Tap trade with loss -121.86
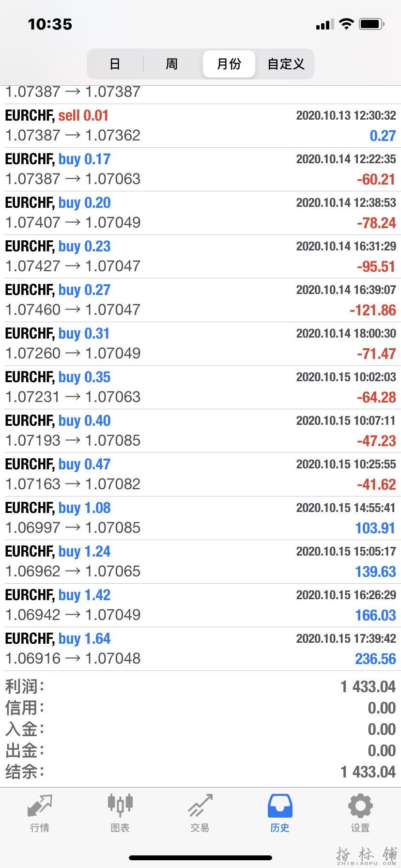The height and width of the screenshot is (868, 401). [x=200, y=300]
